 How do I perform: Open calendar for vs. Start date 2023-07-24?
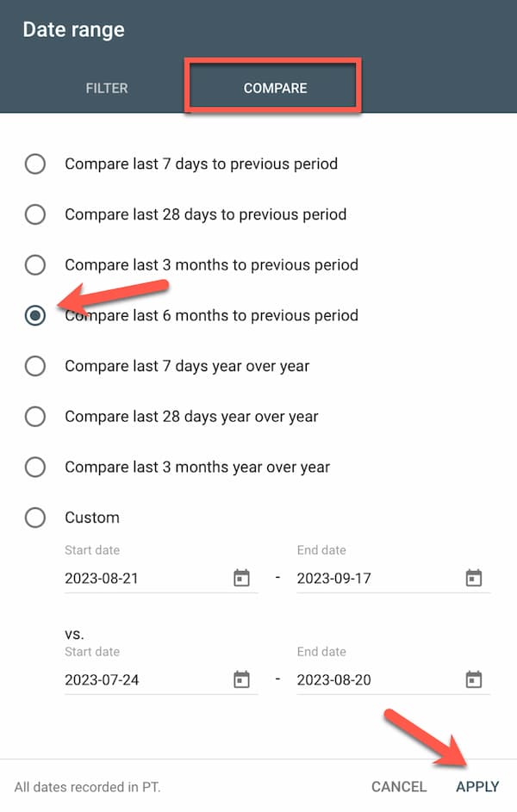[241, 679]
